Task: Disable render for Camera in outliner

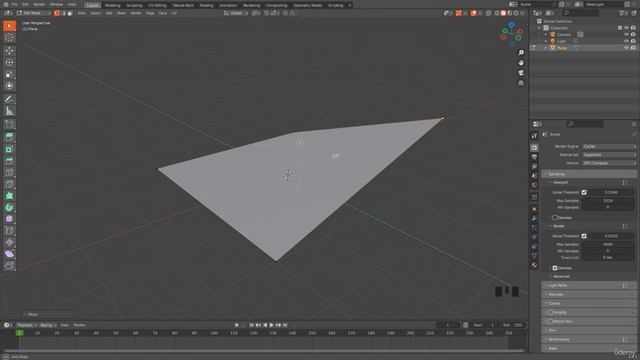Action: [633, 35]
